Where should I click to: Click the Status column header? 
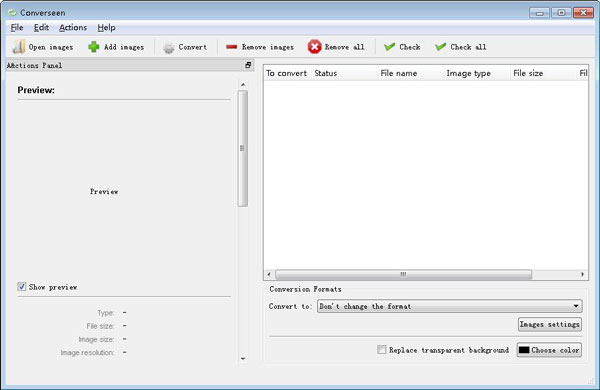tap(344, 73)
